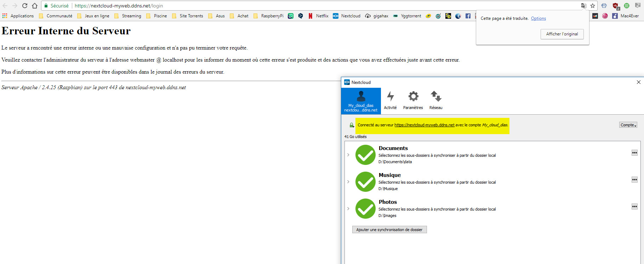Open the Asus bookmarks folder

click(216, 16)
